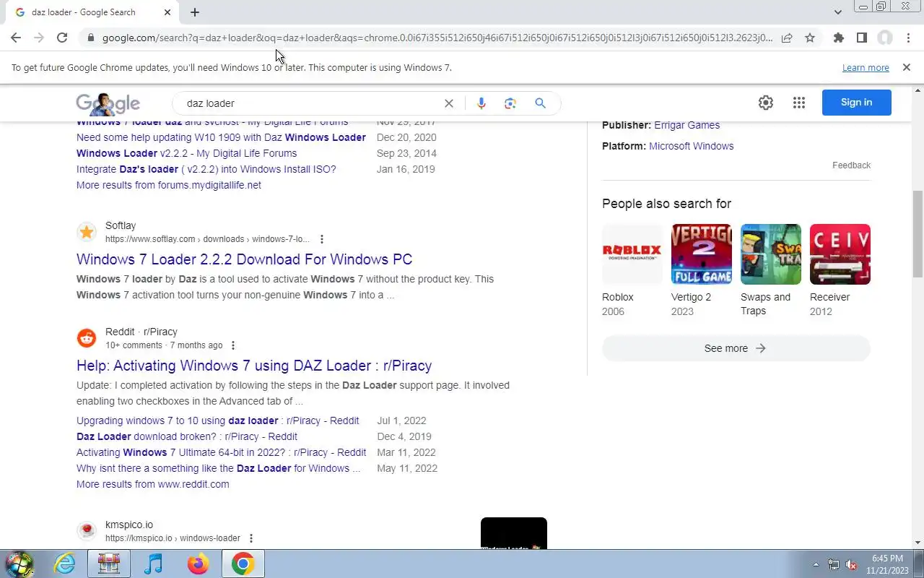
Task: Open WinRAR from taskbar
Action: click(109, 564)
